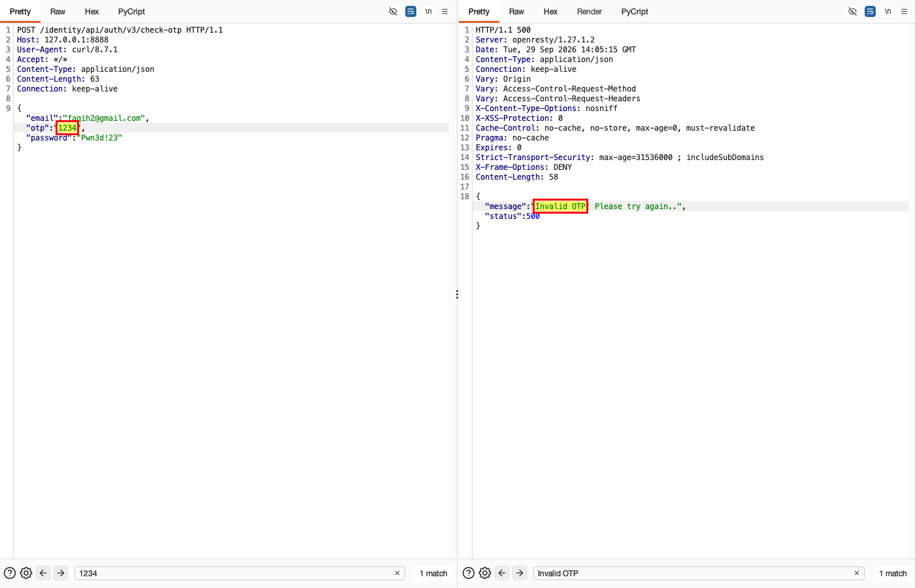Click the User-Agent: curl/8.7.1 header
Viewport: 915px width, 588px height.
point(67,50)
